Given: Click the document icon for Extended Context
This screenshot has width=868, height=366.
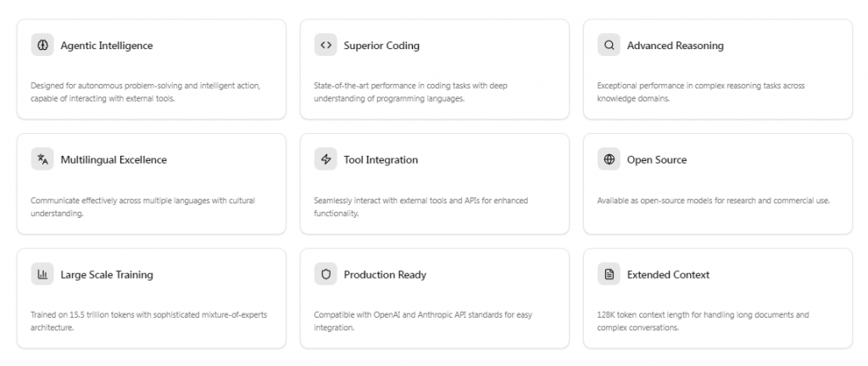Looking at the screenshot, I should [609, 274].
